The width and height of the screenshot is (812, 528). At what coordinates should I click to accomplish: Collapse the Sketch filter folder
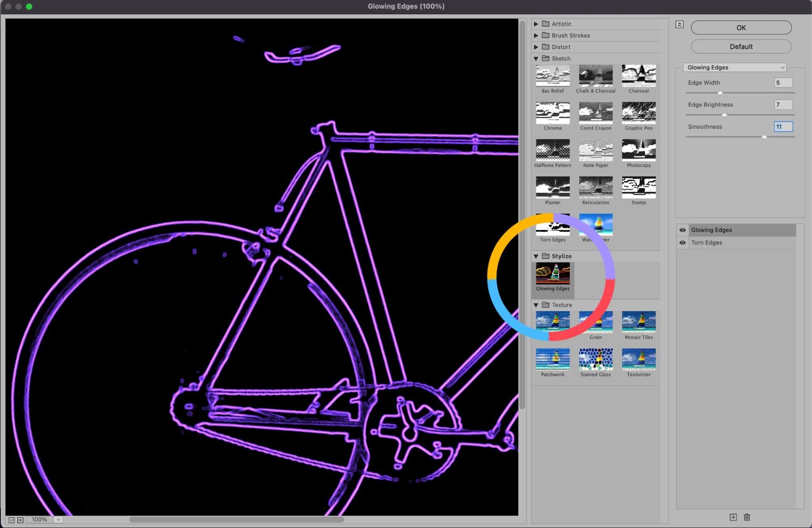click(x=536, y=58)
